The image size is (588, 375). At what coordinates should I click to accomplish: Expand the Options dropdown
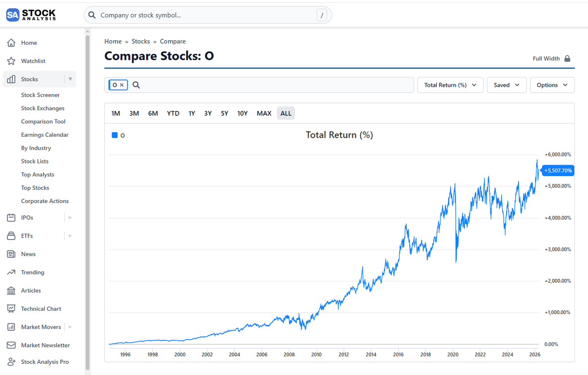pyautogui.click(x=552, y=85)
